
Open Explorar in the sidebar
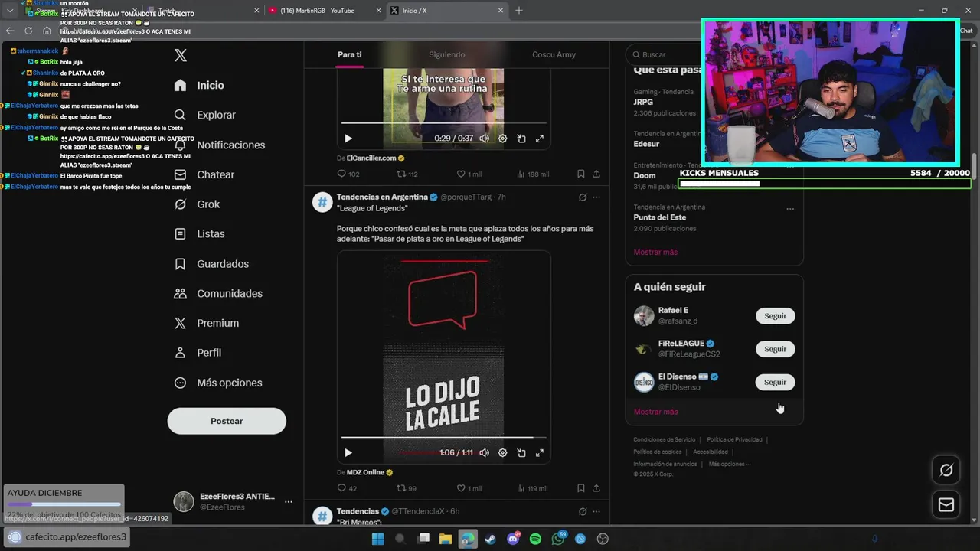204,115
